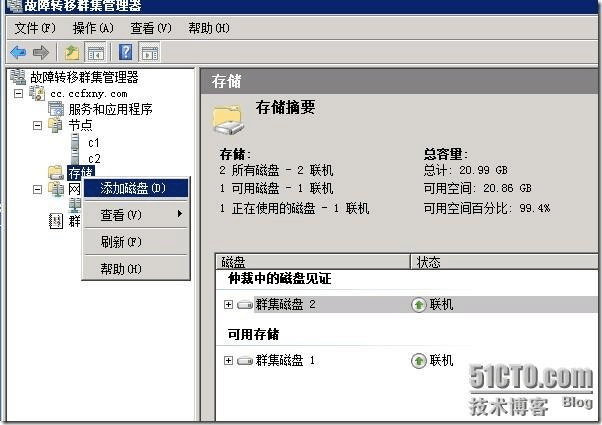Toggle the show/hide action pane toolbar icon
Image resolution: width=602 pixels, height=425 pixels.
pos(149,52)
